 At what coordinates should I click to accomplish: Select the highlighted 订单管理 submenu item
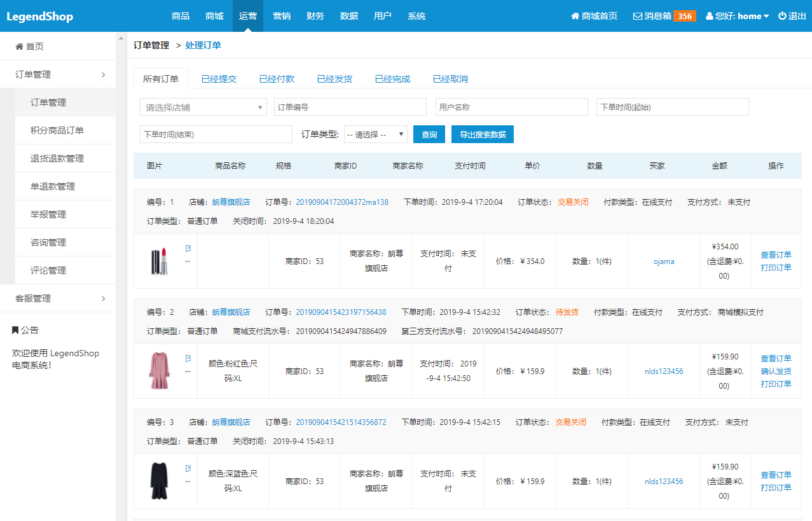(65, 102)
